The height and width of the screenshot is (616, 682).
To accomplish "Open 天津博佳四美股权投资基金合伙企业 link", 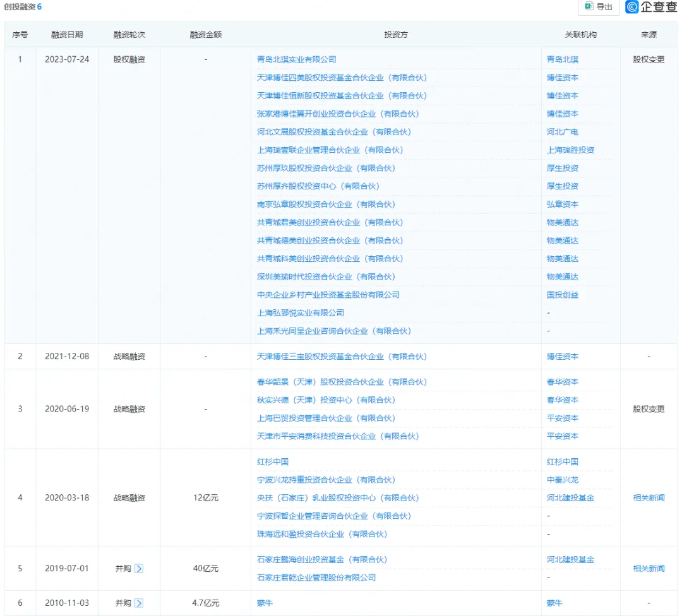I will point(342,78).
